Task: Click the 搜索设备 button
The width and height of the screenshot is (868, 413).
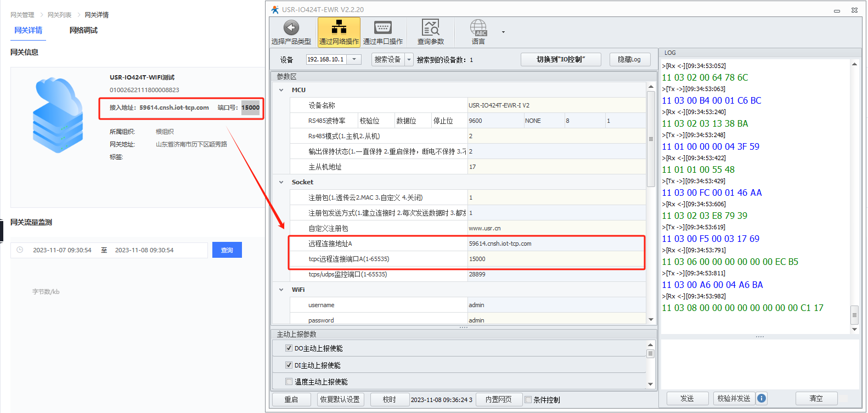Action: [388, 59]
